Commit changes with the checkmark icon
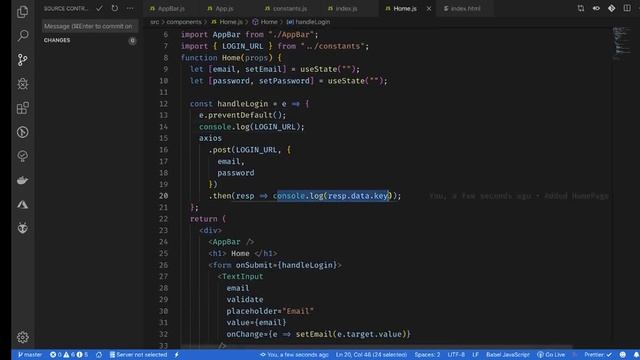Screen dimensions: 640x360 (99, 8)
